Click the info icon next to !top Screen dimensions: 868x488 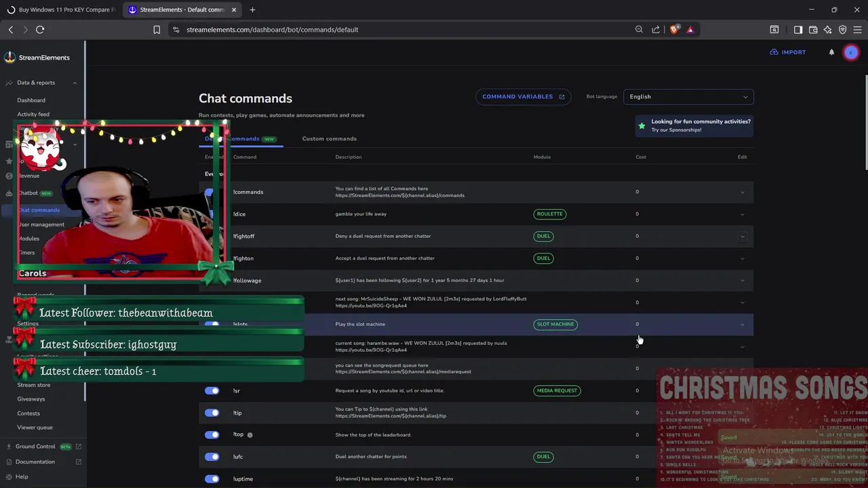click(x=250, y=435)
